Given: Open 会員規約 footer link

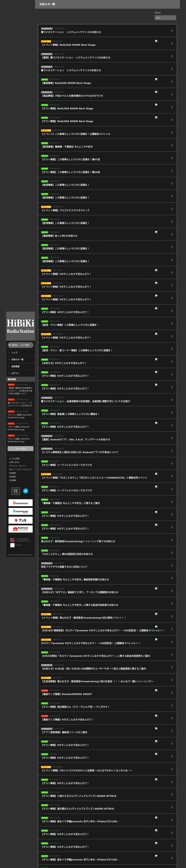Looking at the screenshot, I should pyautogui.click(x=12, y=477).
